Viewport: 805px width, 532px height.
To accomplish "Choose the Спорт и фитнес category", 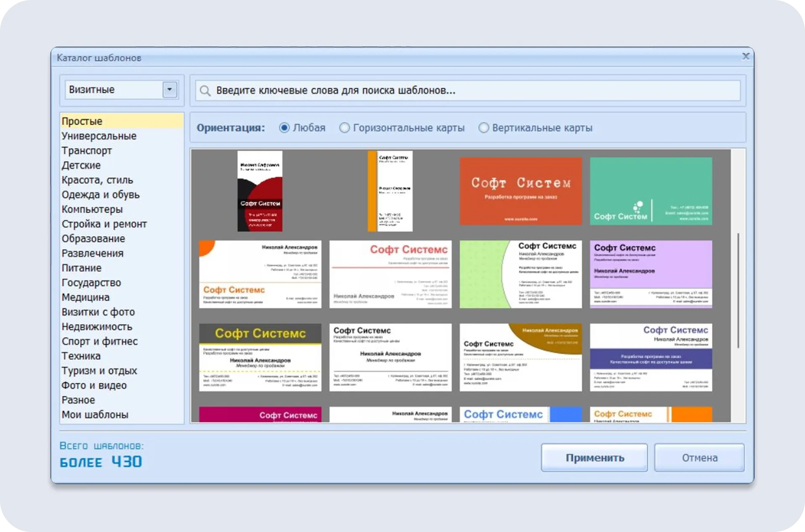I will 122,341.
